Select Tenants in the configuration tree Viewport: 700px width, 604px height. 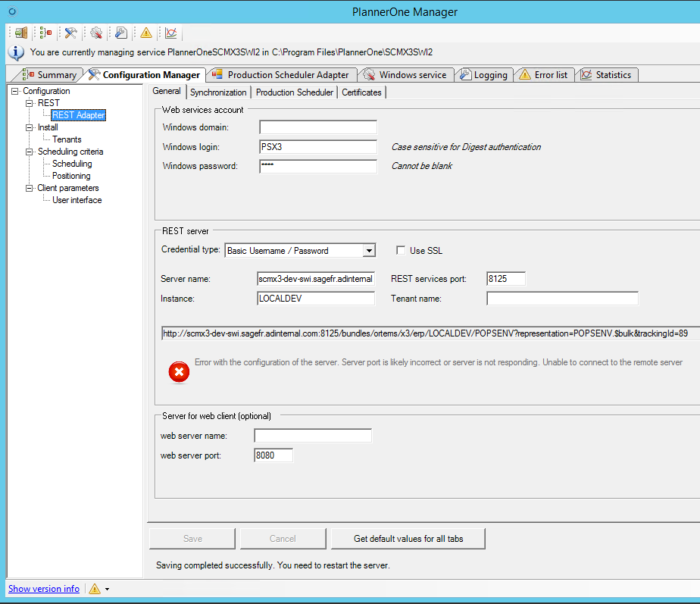click(67, 139)
